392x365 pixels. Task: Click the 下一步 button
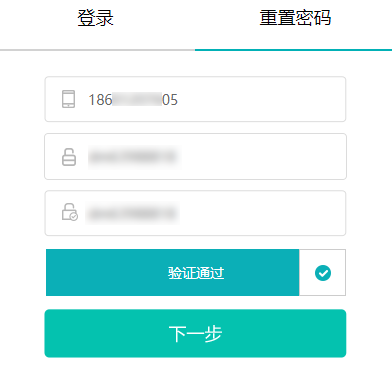pyautogui.click(x=195, y=333)
